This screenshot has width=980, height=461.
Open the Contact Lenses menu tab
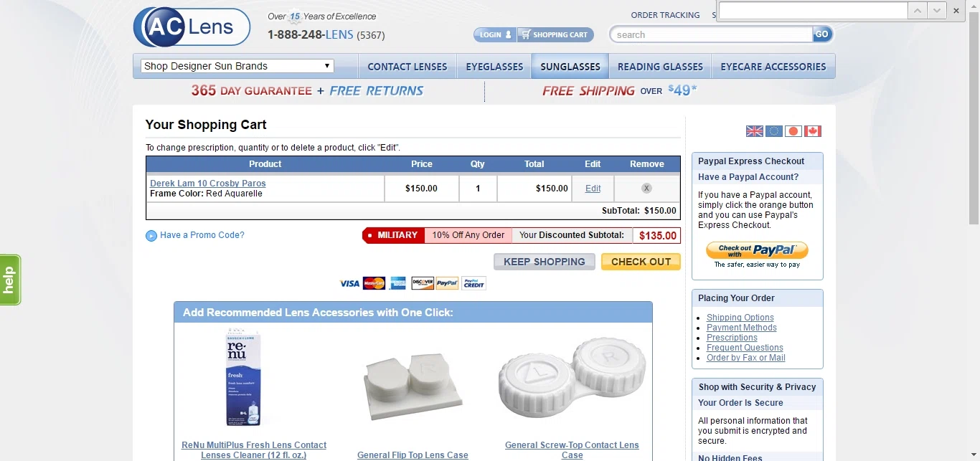click(x=407, y=66)
